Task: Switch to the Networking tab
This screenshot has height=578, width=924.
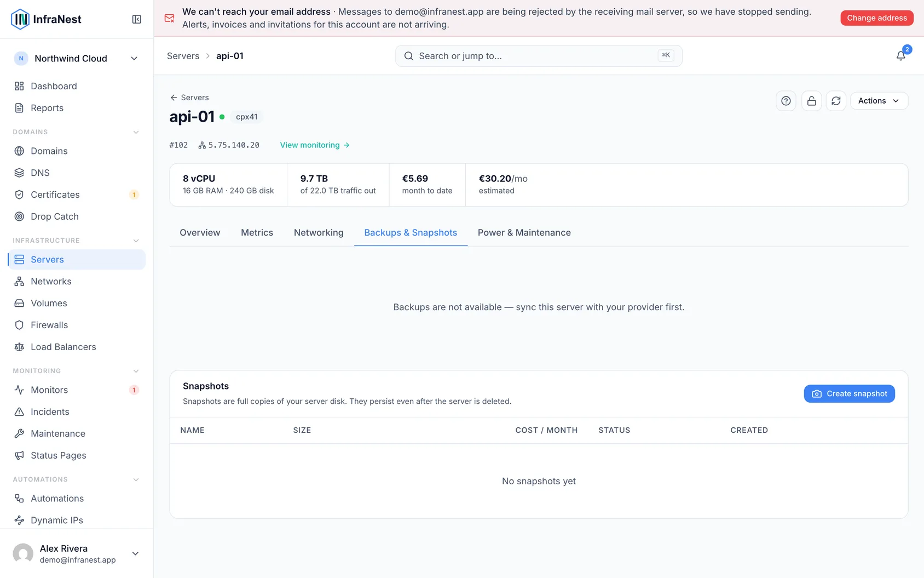Action: pyautogui.click(x=319, y=233)
